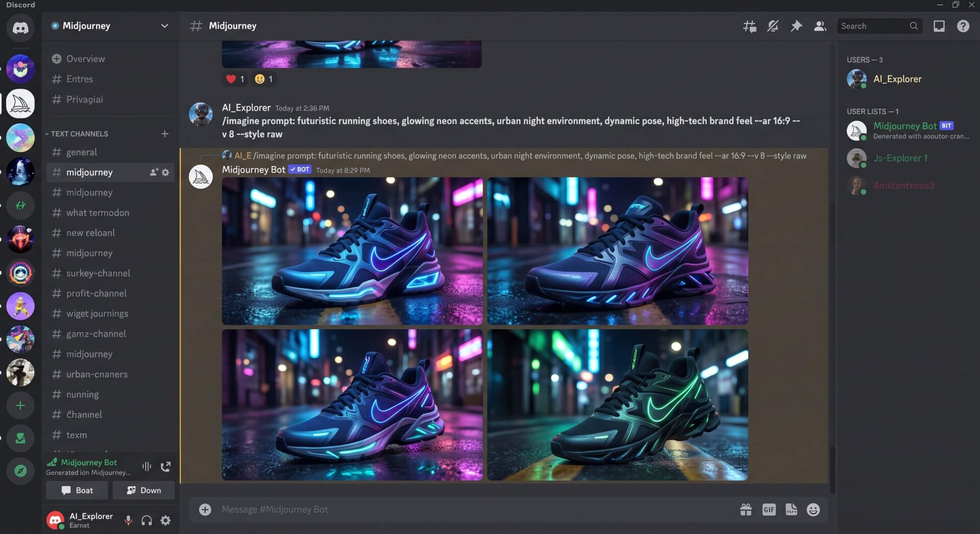This screenshot has width=980, height=534.
Task: Open the Help question mark icon
Action: click(963, 26)
